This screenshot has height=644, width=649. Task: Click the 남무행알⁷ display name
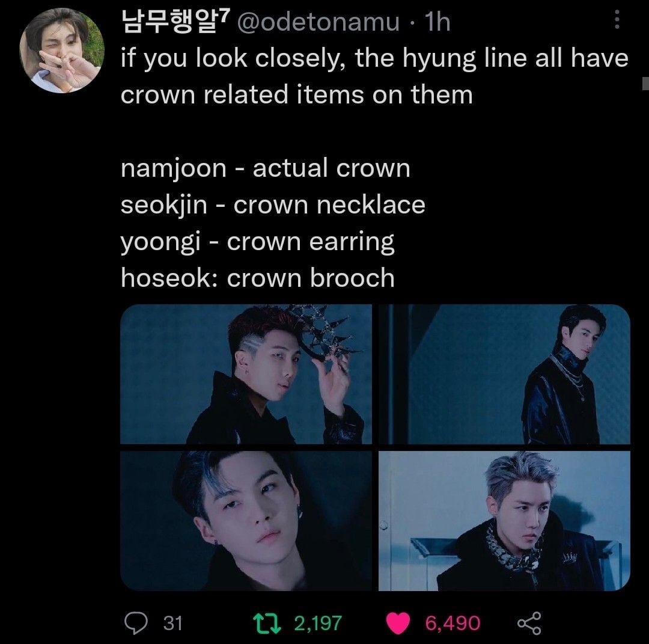point(161,22)
